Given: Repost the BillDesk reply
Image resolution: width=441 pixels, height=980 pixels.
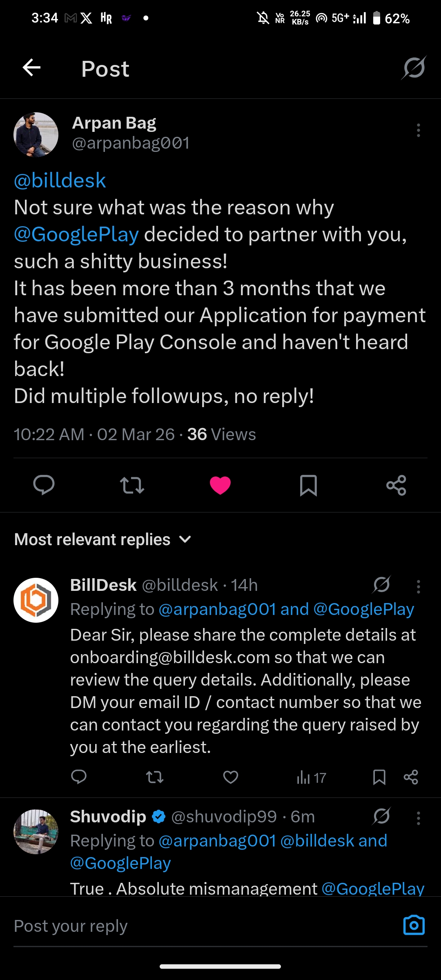Looking at the screenshot, I should (x=155, y=777).
